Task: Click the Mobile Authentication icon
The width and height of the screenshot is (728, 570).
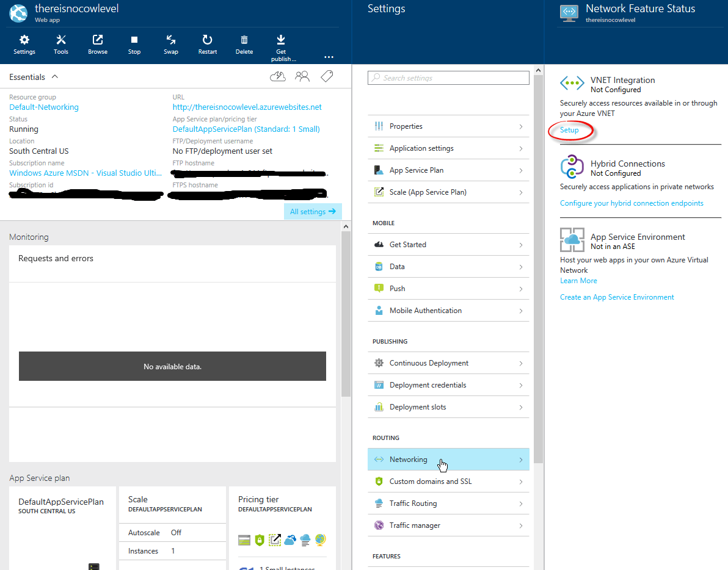Action: tap(379, 310)
